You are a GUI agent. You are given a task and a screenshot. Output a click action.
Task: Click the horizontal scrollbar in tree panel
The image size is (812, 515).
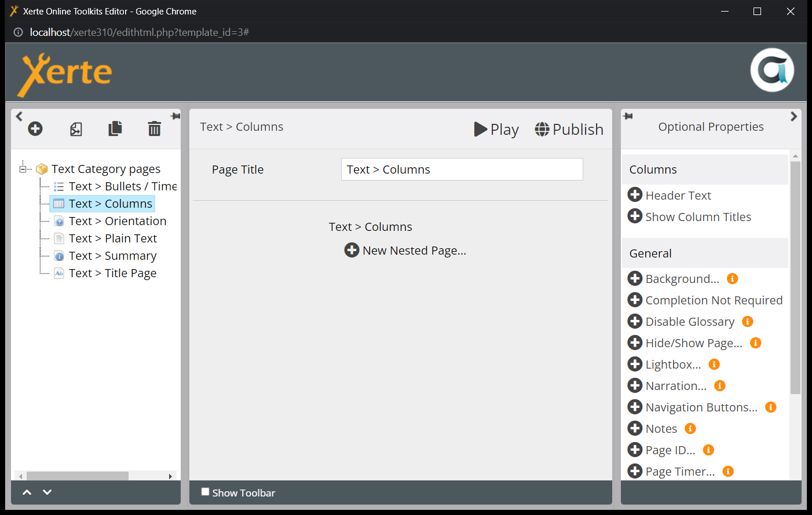pos(78,476)
